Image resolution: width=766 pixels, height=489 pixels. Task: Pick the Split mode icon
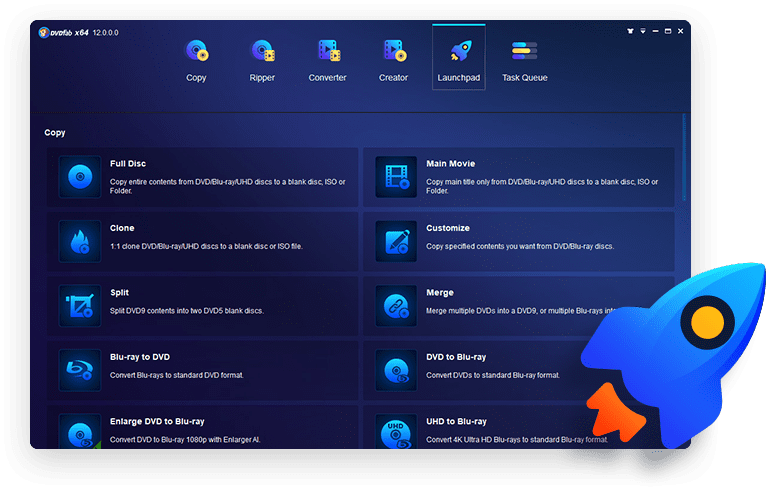point(80,305)
